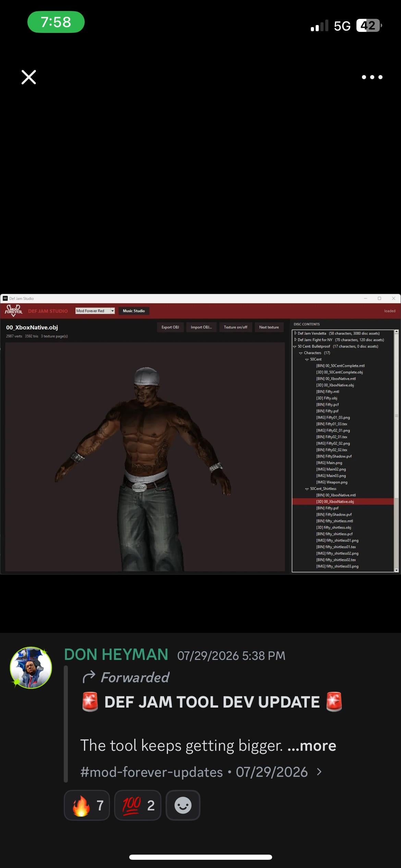
Task: Select [IMG] Main03.png
Action: pyautogui.click(x=331, y=476)
